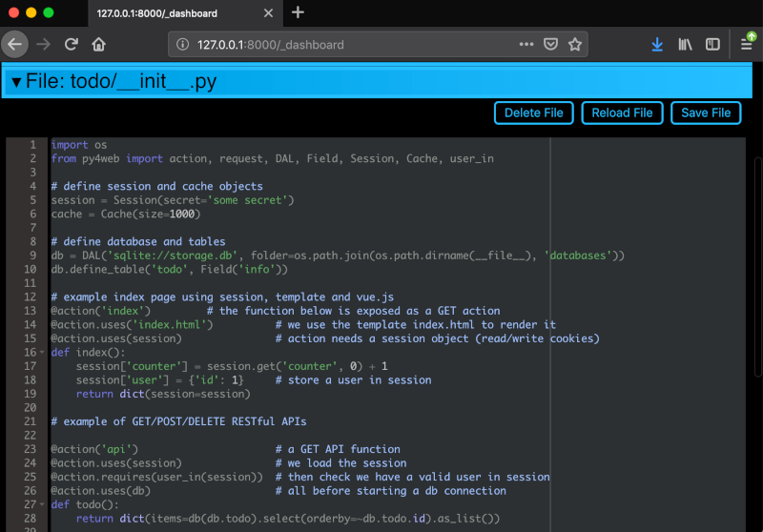Collapse the File: todo/__init__.py section
Viewport: 763px width, 532px height.
(16, 82)
